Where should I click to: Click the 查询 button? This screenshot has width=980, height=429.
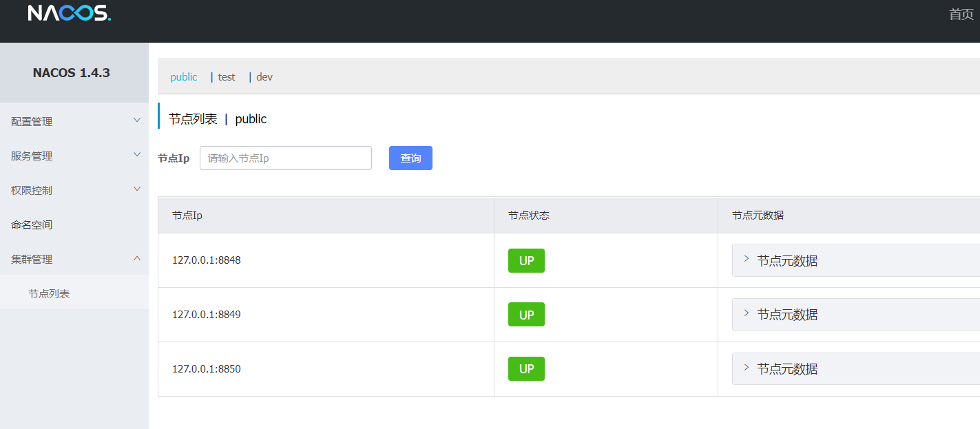click(x=410, y=158)
